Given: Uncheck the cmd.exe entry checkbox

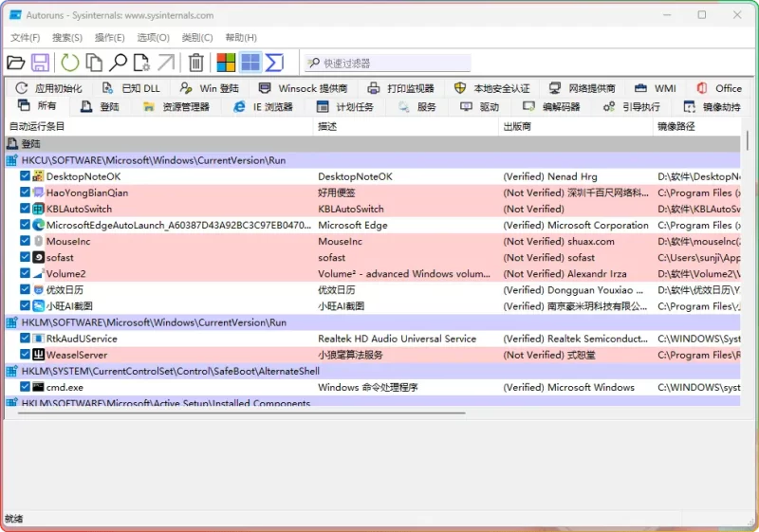Looking at the screenshot, I should [x=26, y=387].
